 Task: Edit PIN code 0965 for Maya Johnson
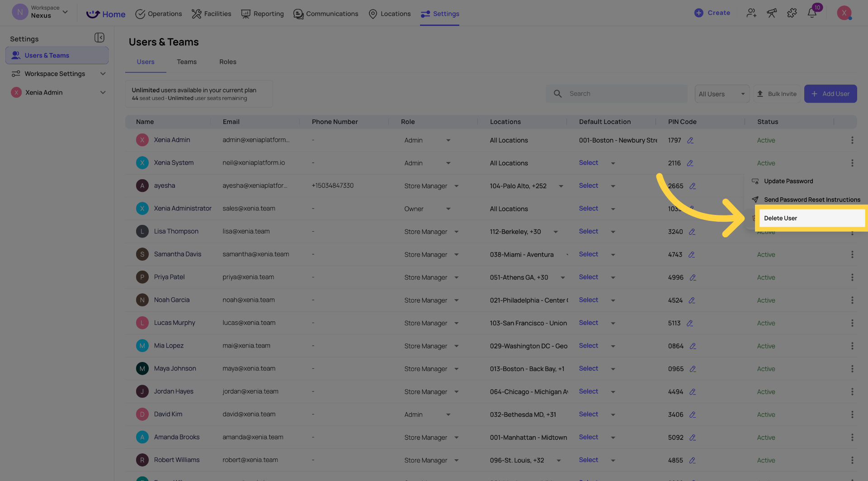pos(693,369)
